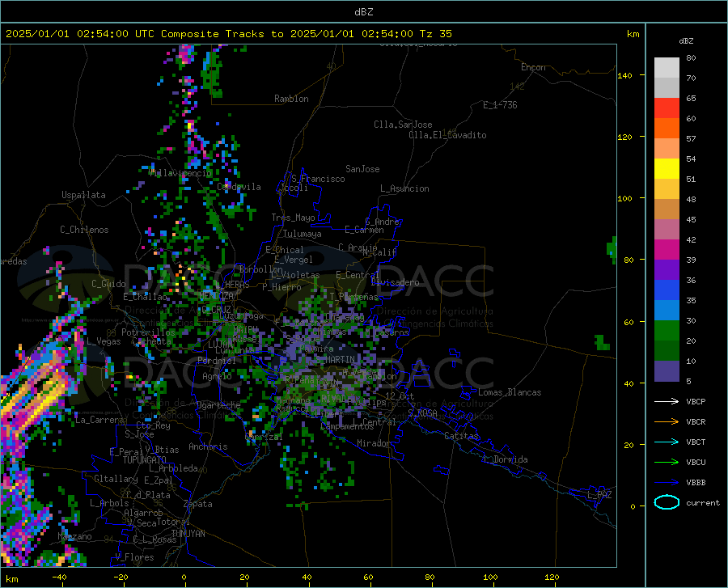Click the Anchoris place label
The image size is (728, 588).
(x=208, y=446)
